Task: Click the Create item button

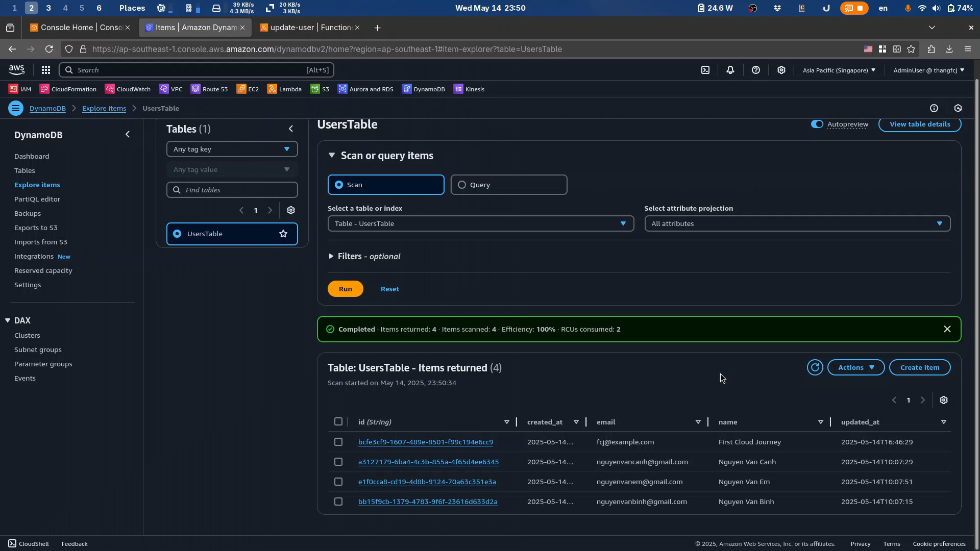Action: pyautogui.click(x=920, y=367)
